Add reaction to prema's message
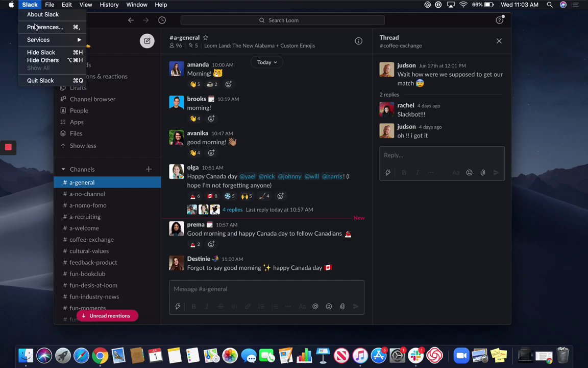This screenshot has height=368, width=588. 211,244
